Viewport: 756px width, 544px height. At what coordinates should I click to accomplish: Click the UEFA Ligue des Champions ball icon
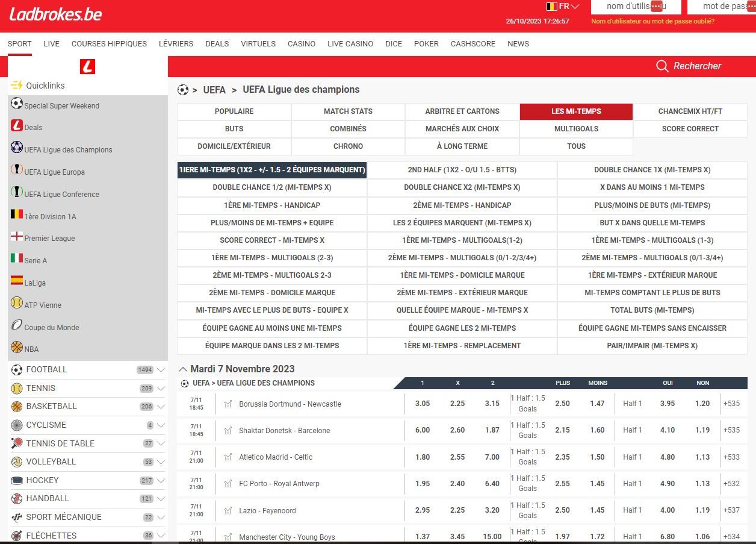click(x=17, y=148)
